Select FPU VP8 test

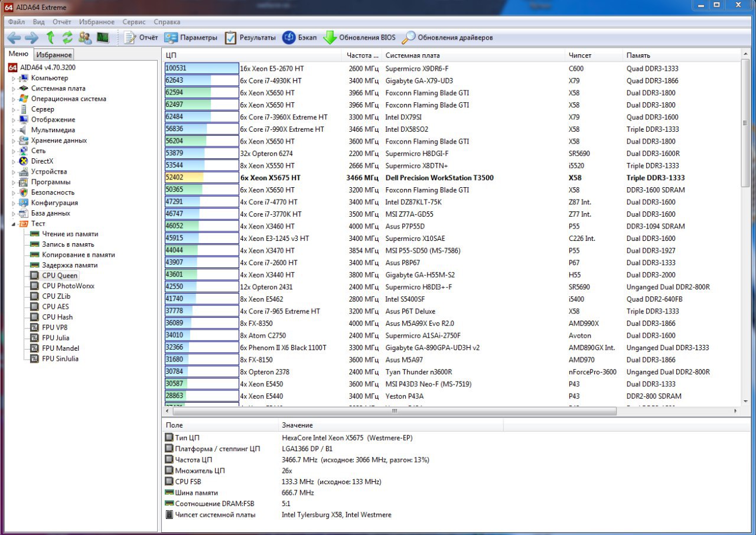(56, 327)
